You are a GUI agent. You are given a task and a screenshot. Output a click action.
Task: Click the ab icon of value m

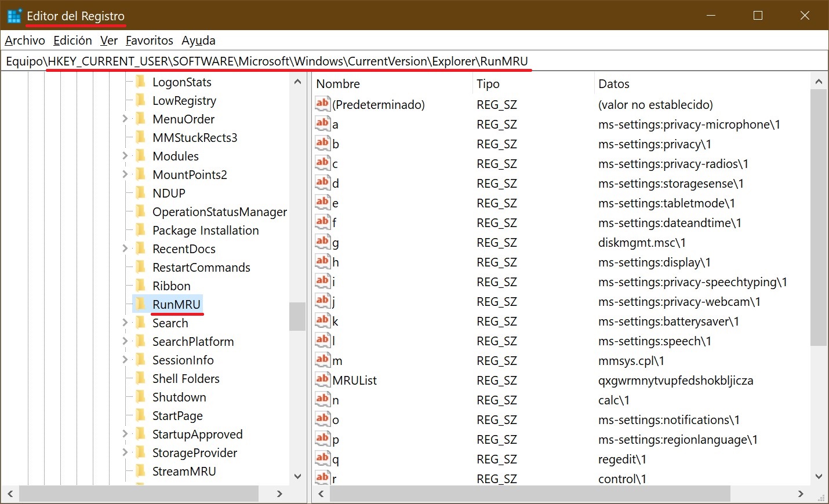pos(323,360)
